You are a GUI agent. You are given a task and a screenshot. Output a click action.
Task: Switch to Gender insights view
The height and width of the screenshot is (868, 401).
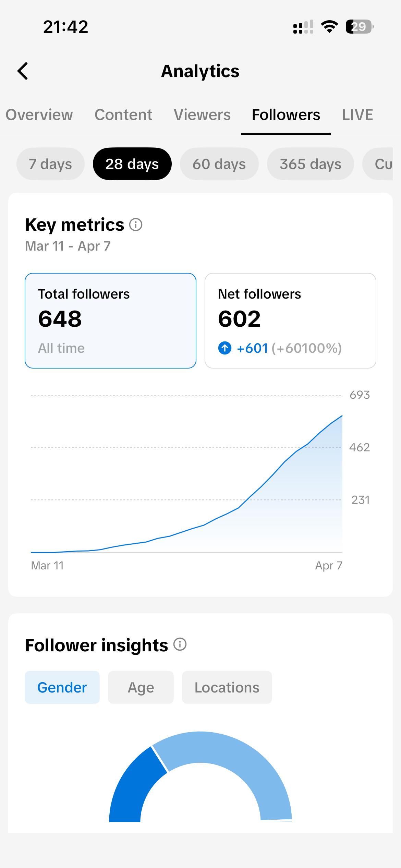point(62,687)
